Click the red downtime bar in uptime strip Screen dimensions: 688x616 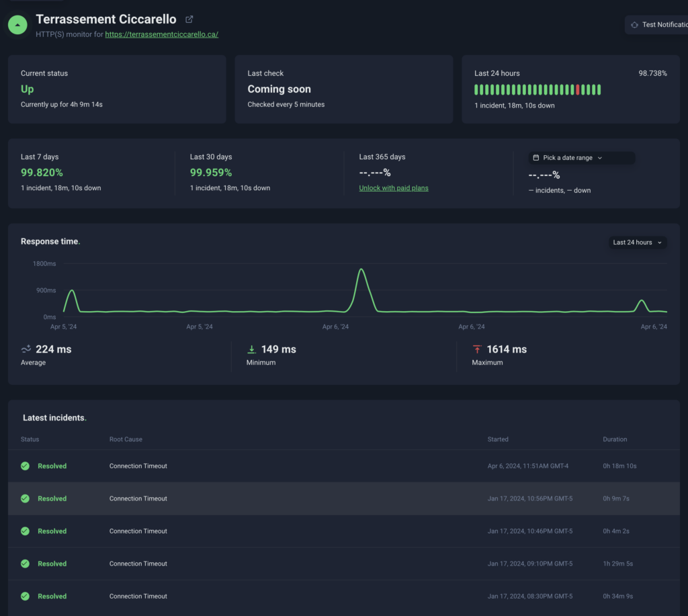(x=578, y=90)
